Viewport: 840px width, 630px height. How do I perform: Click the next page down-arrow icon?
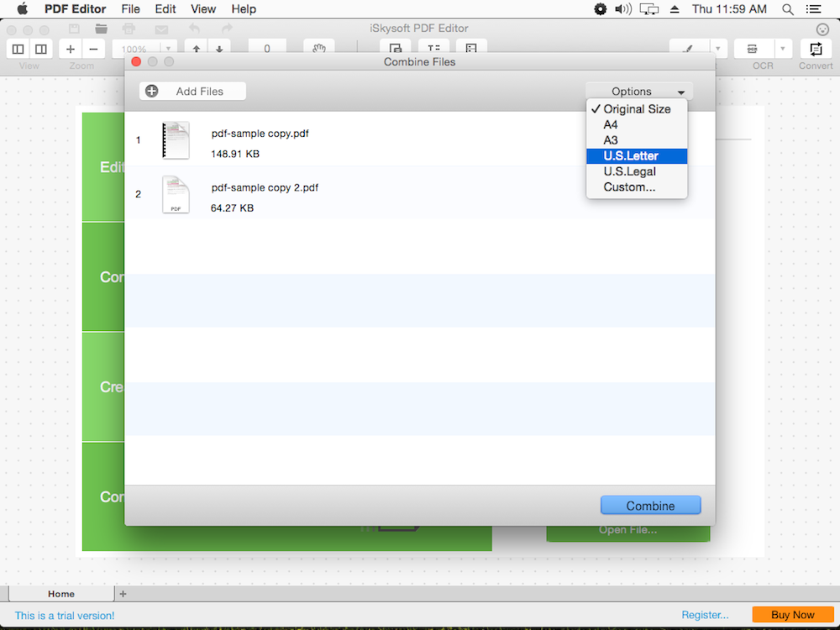(219, 49)
